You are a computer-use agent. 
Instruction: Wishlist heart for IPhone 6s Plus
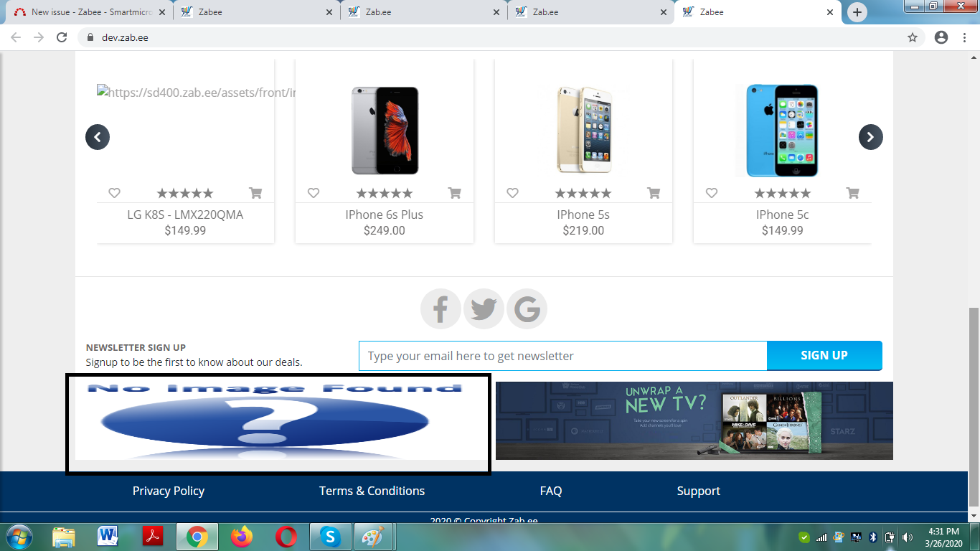click(x=314, y=193)
